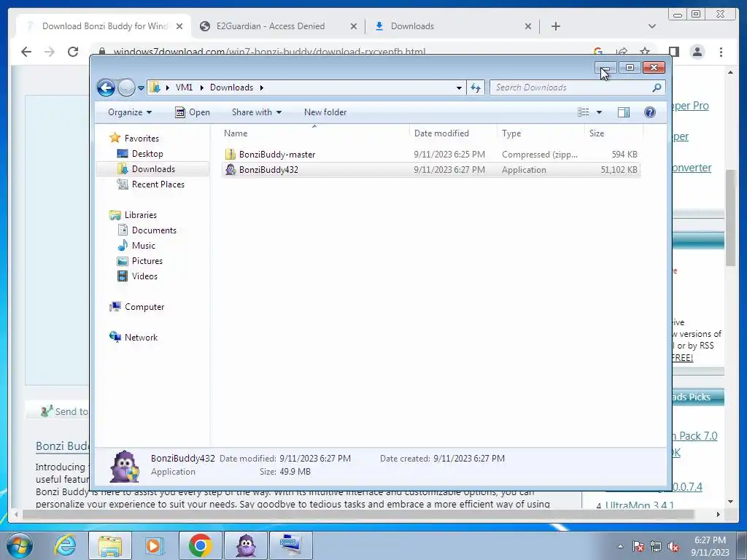Show hidden system tray icons
Viewport: 747px width, 560px height.
point(620,546)
